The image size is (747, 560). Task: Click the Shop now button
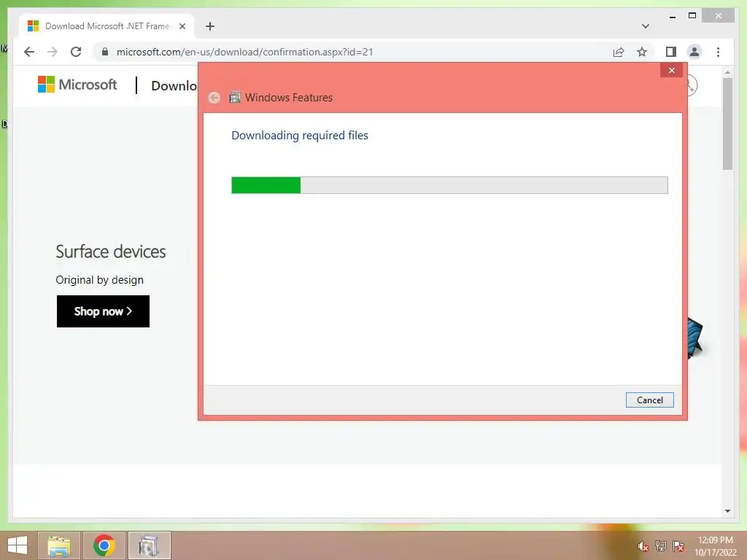(103, 311)
